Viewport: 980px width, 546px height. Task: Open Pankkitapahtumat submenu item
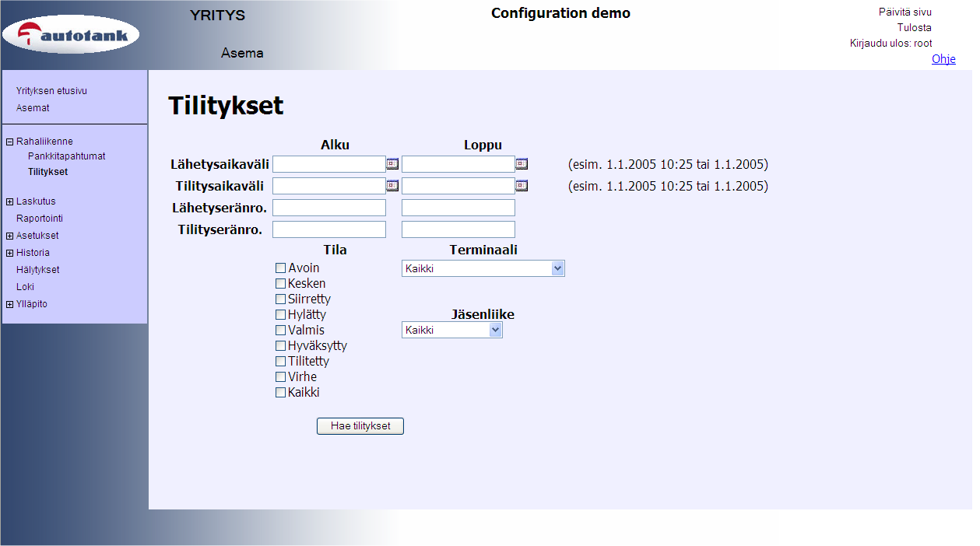[66, 156]
